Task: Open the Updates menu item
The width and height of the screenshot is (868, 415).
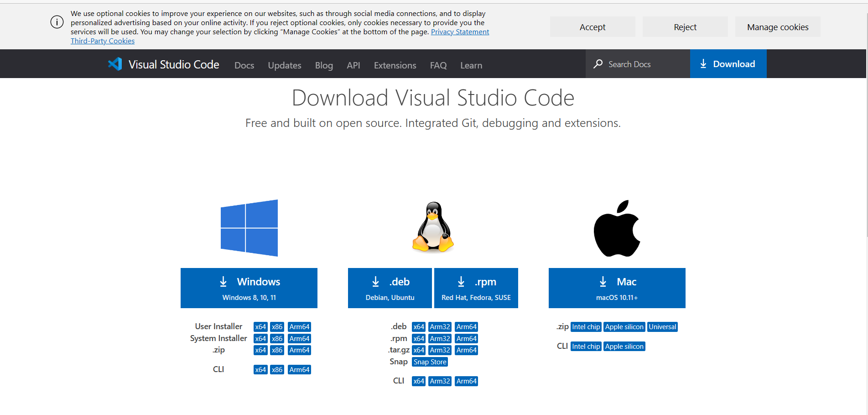Action: (x=285, y=65)
